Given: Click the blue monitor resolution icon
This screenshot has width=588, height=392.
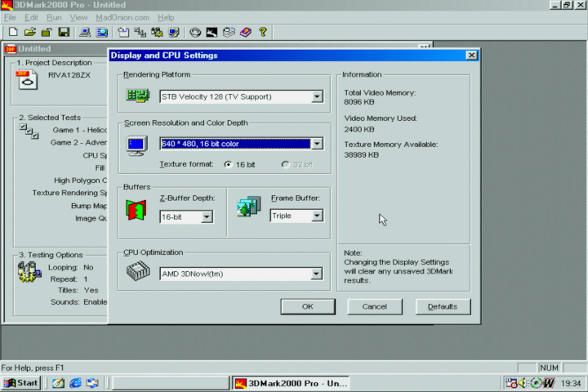Looking at the screenshot, I should tap(137, 145).
